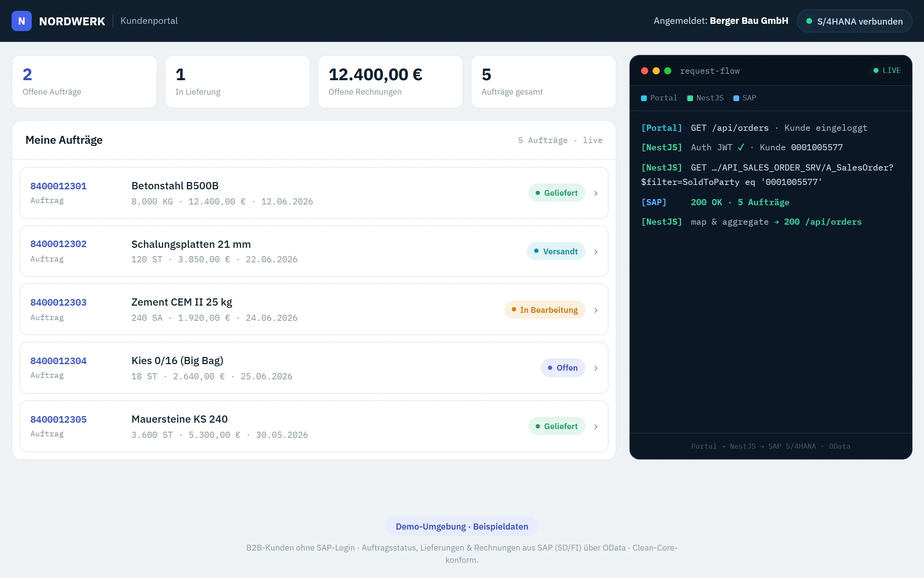924x578 pixels.
Task: Click the S/4HANA verbunden status badge
Action: click(854, 21)
